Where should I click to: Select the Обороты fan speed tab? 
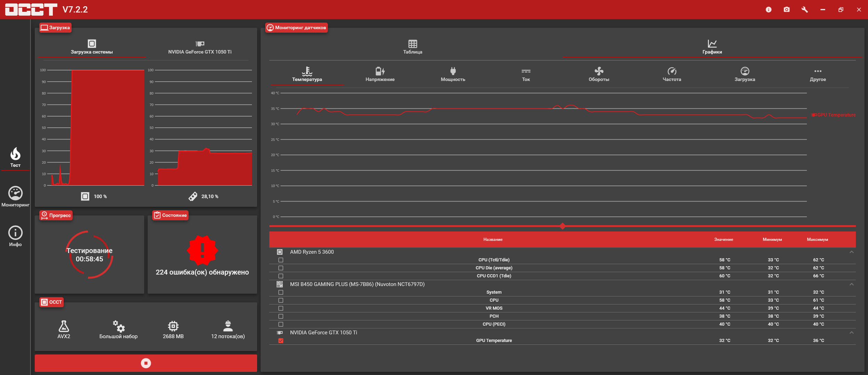coord(599,74)
